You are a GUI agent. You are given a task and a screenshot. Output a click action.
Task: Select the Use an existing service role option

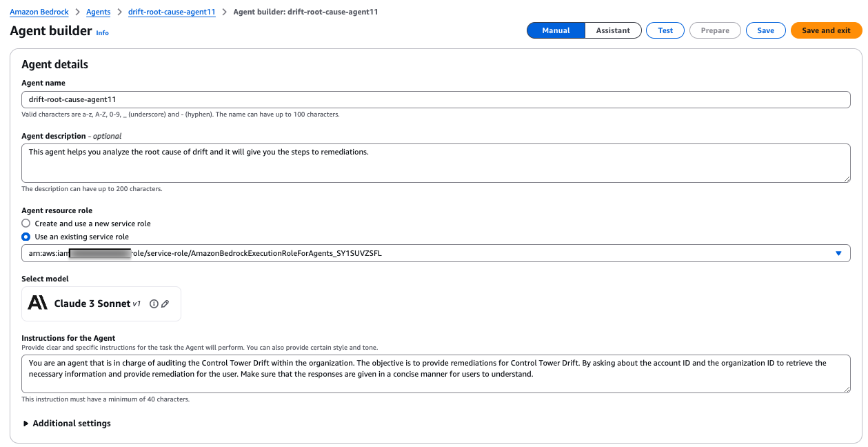26,237
